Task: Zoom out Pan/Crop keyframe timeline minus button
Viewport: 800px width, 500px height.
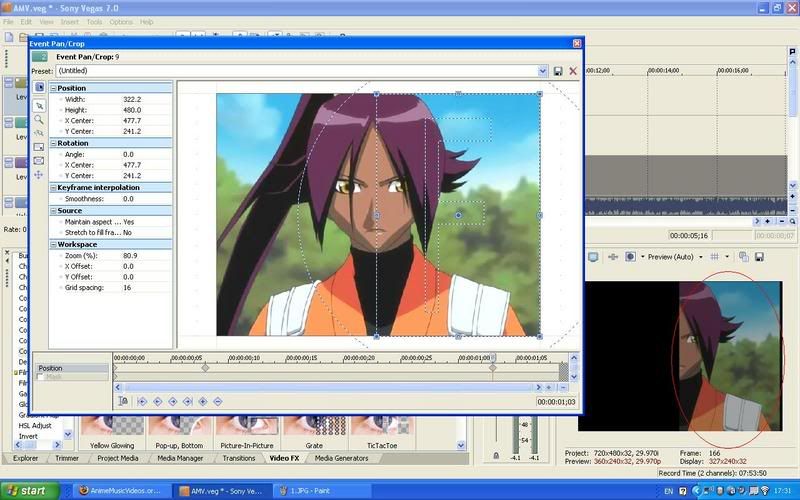Action: pyautogui.click(x=563, y=388)
